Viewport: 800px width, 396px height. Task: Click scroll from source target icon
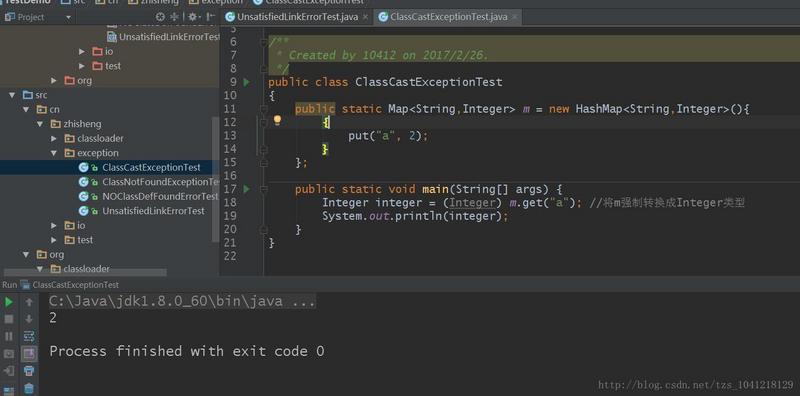(161, 17)
